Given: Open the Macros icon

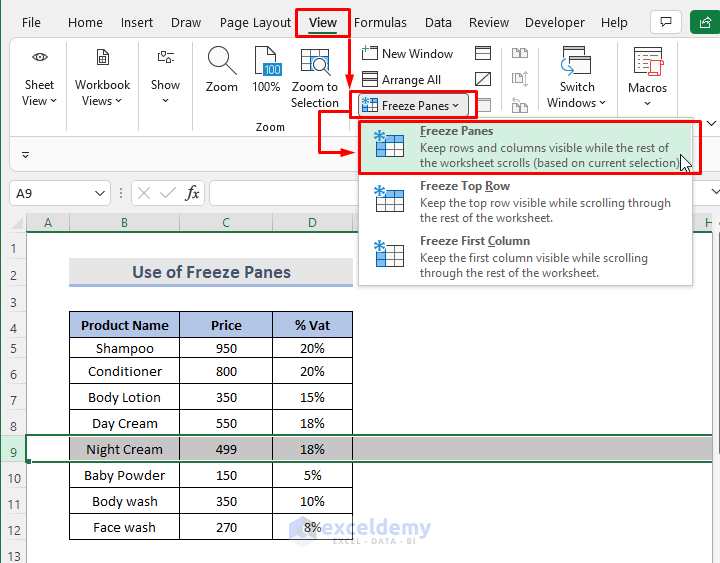Looking at the screenshot, I should (x=647, y=62).
